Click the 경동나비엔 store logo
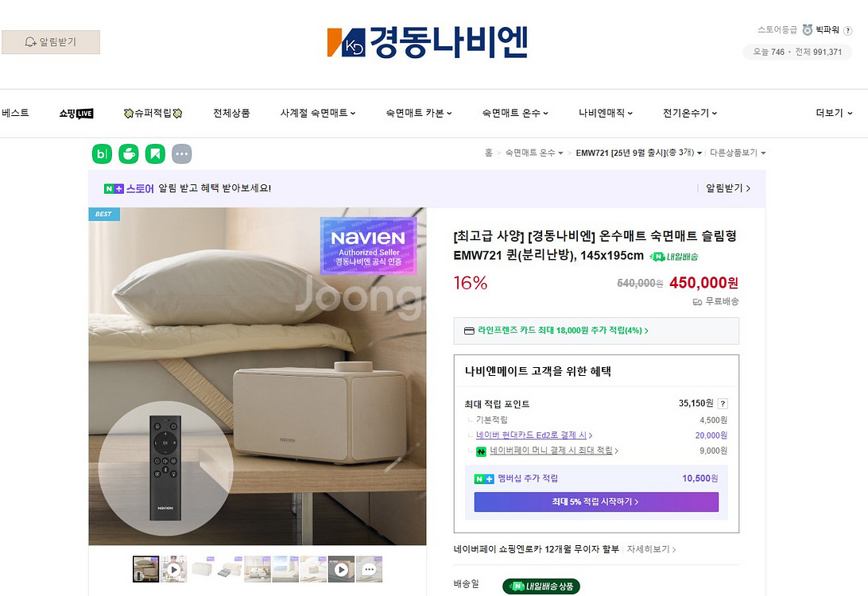 (428, 43)
